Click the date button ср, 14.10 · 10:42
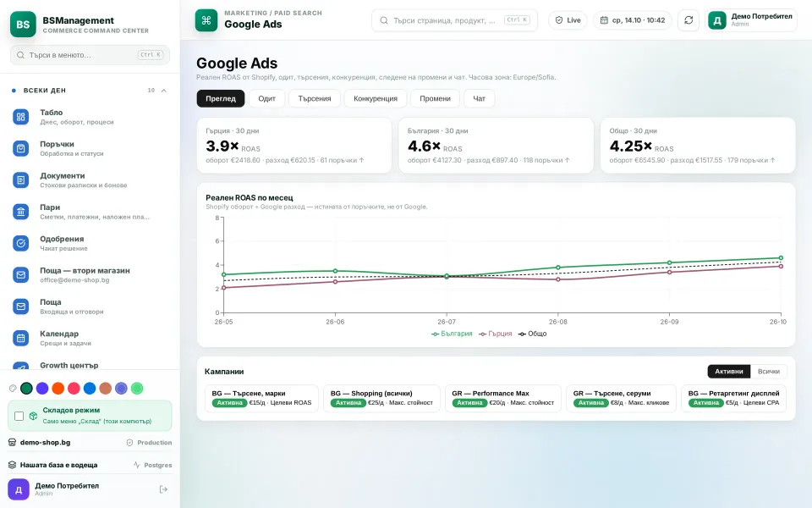812x508 pixels. [x=633, y=20]
